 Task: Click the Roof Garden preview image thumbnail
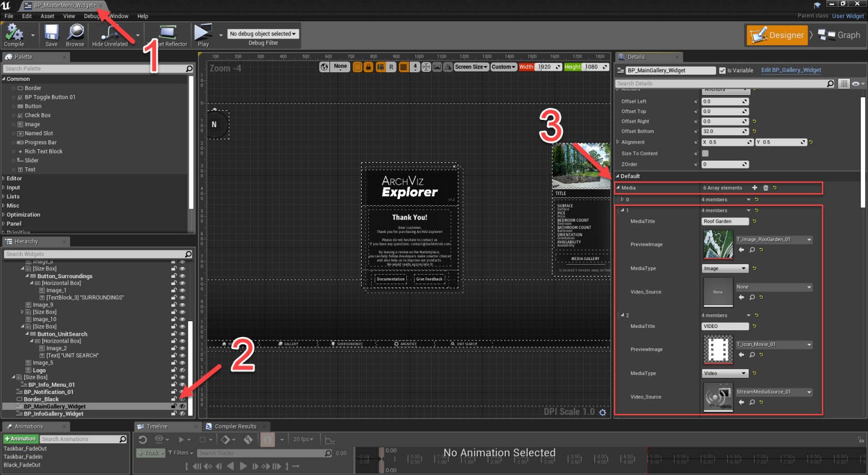(x=718, y=244)
